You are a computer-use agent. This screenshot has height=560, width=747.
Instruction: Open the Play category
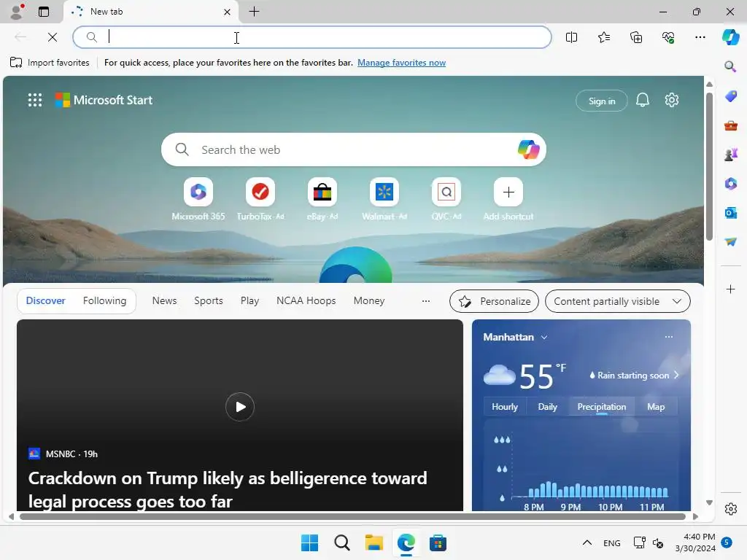[x=249, y=300]
